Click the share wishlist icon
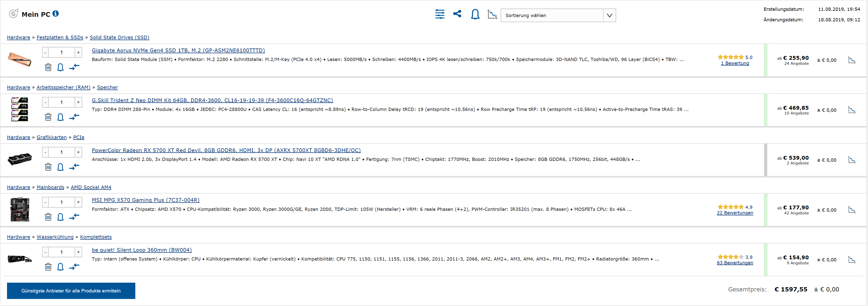This screenshot has height=306, width=868. pos(457,14)
